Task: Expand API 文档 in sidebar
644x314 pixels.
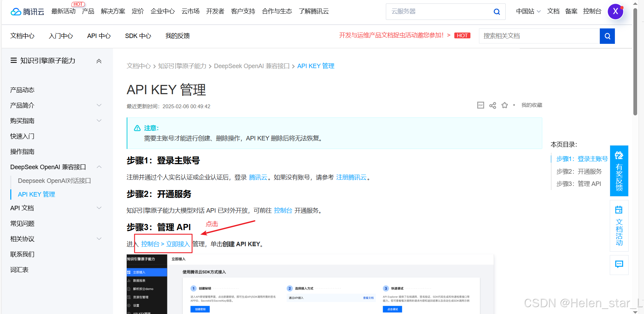Action: [x=99, y=208]
